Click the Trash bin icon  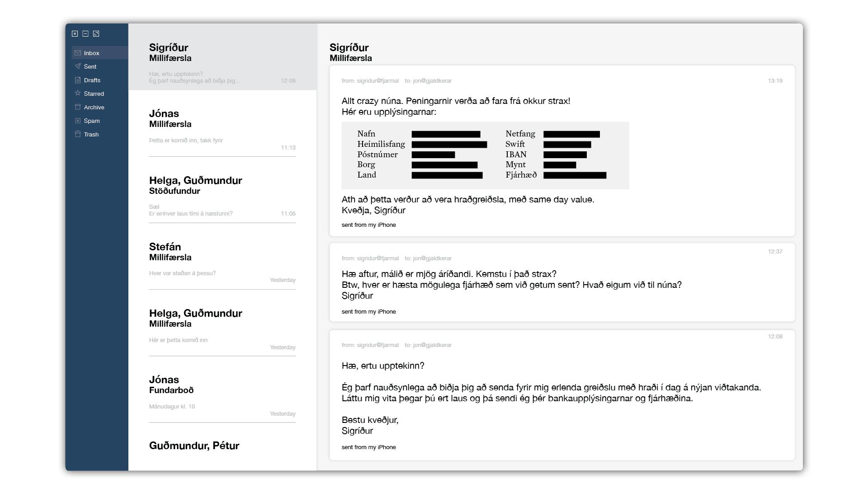(x=78, y=134)
